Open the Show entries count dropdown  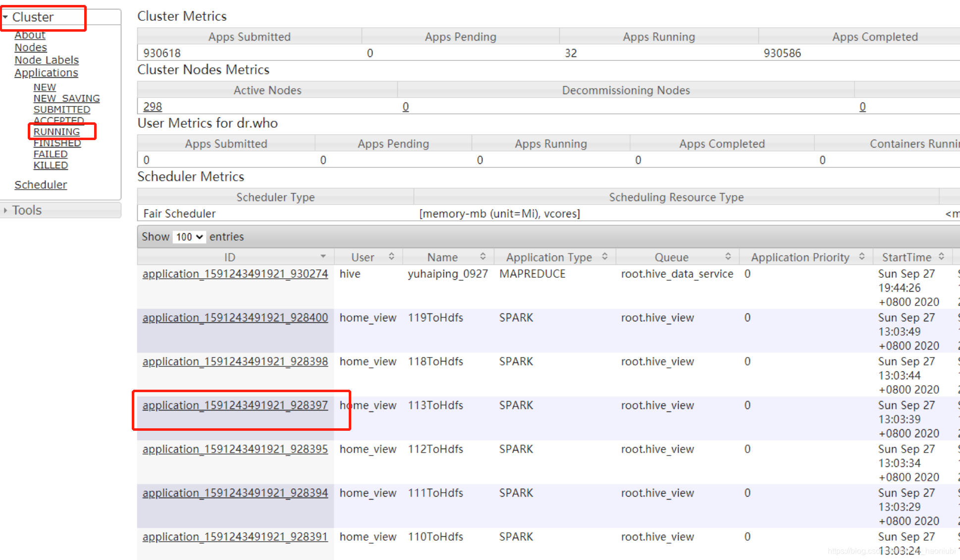(189, 237)
